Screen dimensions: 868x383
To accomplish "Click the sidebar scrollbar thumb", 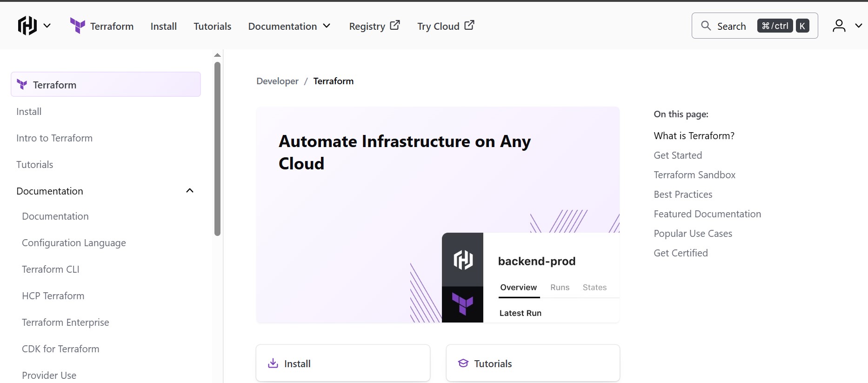I will (217, 149).
